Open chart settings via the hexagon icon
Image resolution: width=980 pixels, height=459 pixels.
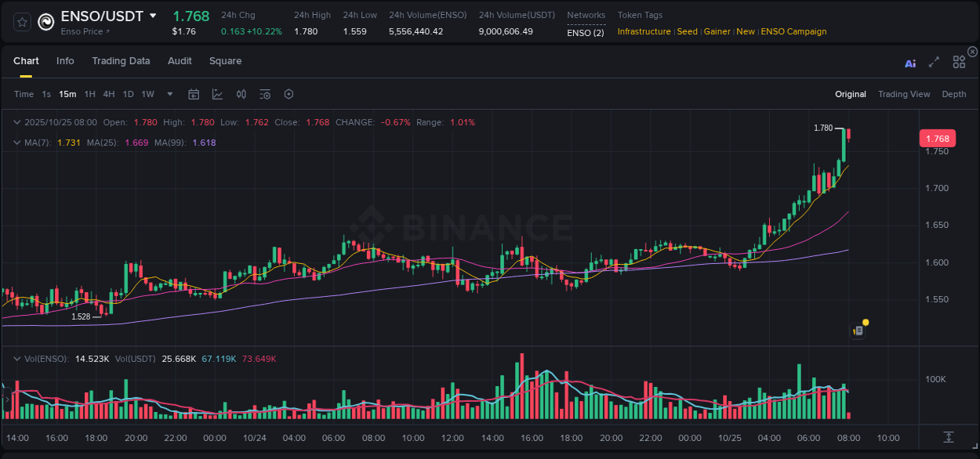(x=289, y=94)
